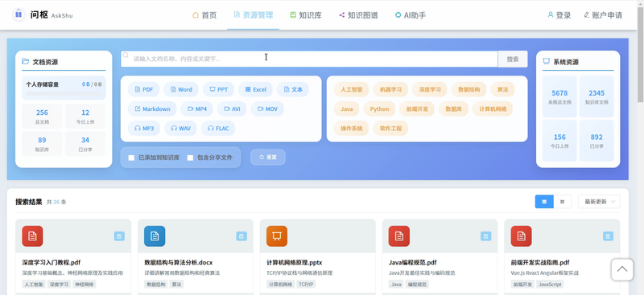
Task: Click the 个人存储容量 progress bar
Action: pyautogui.click(x=64, y=93)
